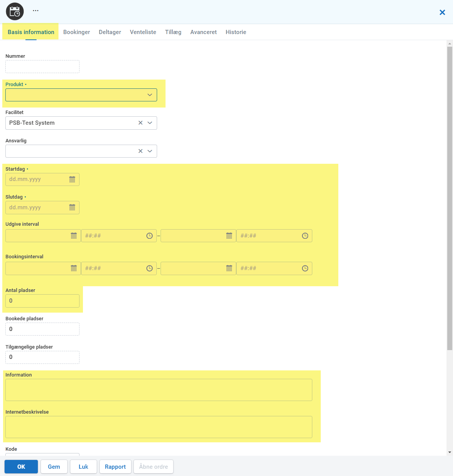
Task: Open the Historie tab
Action: [236, 32]
